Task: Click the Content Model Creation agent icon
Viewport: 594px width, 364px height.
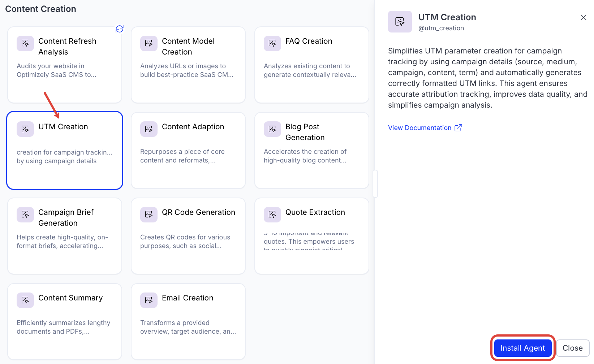Action: pyautogui.click(x=149, y=44)
